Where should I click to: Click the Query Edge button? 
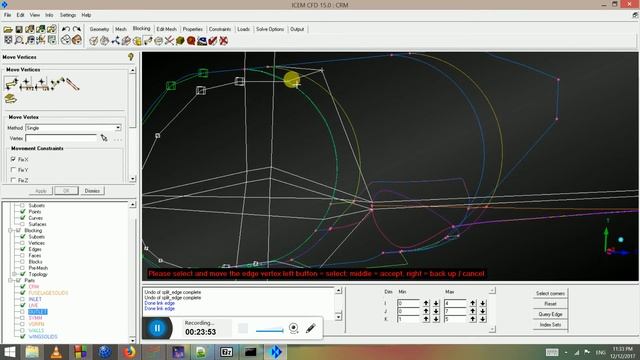coord(550,314)
